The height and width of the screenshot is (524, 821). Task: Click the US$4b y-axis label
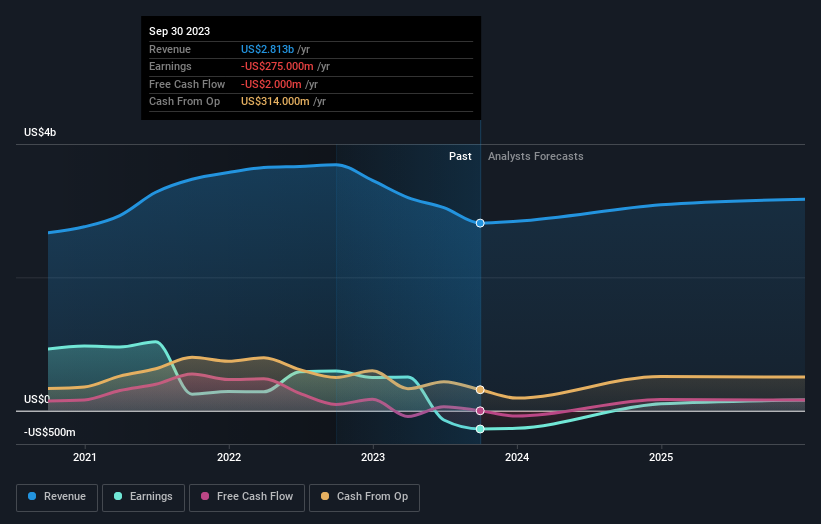pyautogui.click(x=40, y=132)
